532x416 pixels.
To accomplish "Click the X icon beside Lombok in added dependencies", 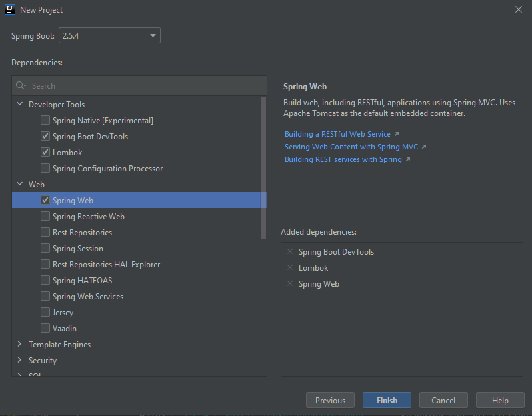I will [289, 267].
